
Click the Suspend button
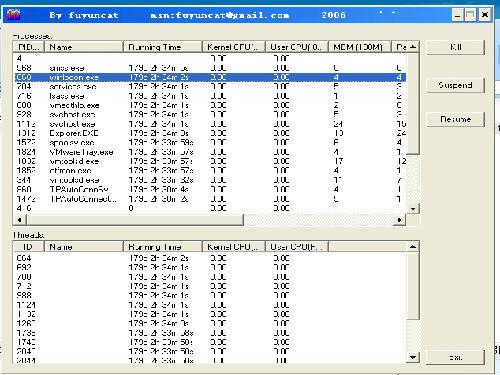point(455,85)
